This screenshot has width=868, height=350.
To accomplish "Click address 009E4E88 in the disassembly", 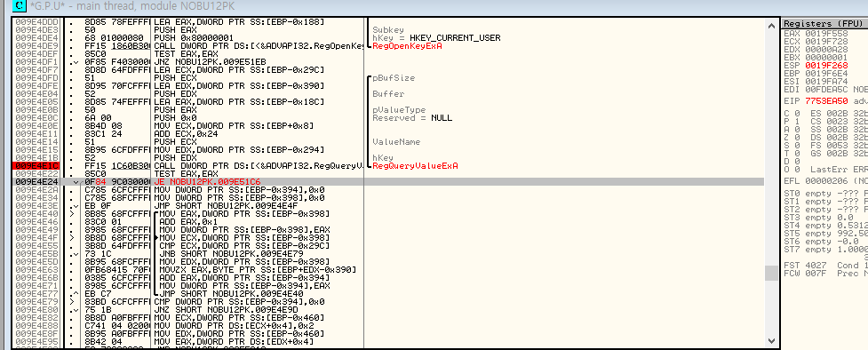I will [36, 326].
